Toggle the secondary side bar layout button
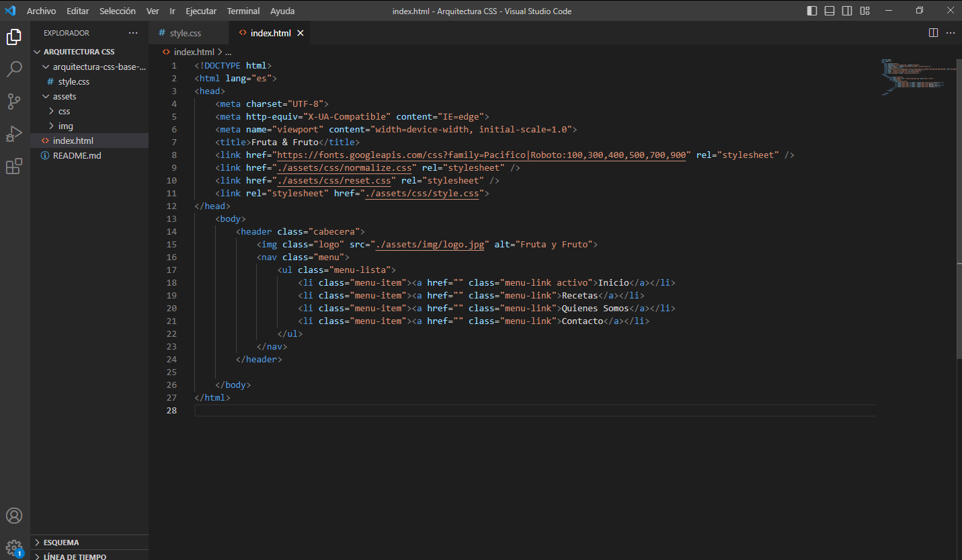 pyautogui.click(x=847, y=11)
